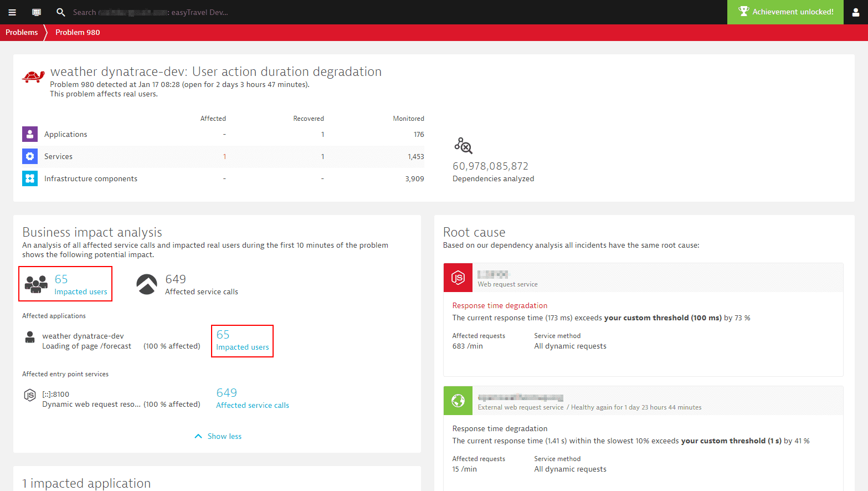The width and height of the screenshot is (868, 491).
Task: Click the red Response time degradation heading
Action: click(500, 305)
